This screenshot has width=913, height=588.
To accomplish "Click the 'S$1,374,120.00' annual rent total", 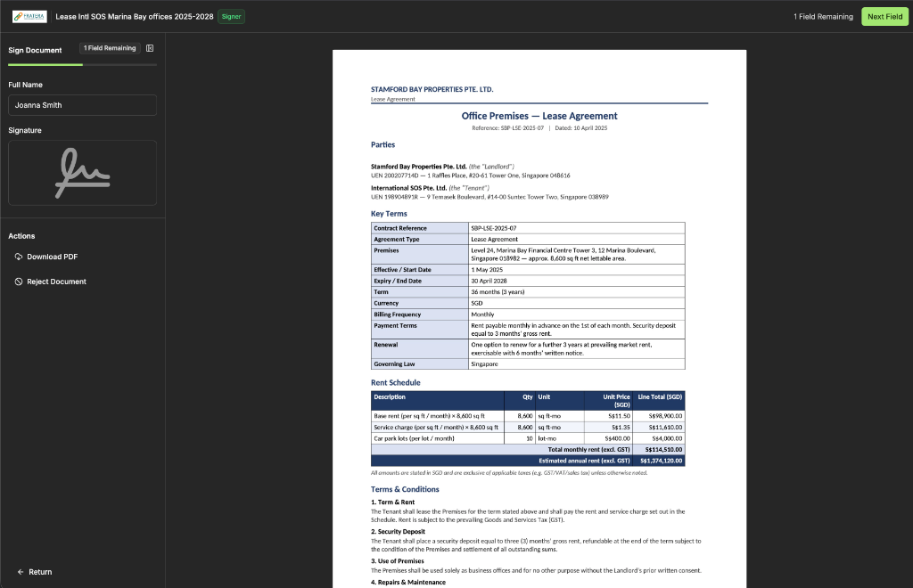I will click(661, 461).
